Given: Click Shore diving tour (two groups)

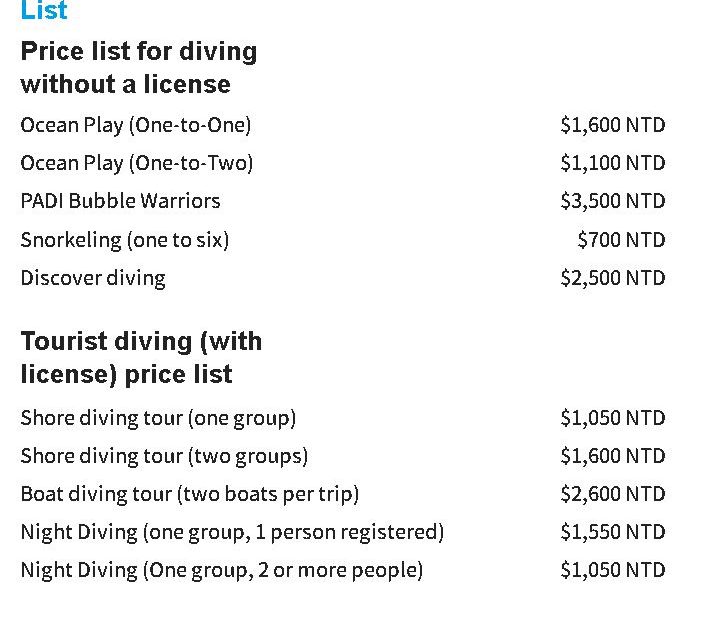Looking at the screenshot, I should (164, 456).
